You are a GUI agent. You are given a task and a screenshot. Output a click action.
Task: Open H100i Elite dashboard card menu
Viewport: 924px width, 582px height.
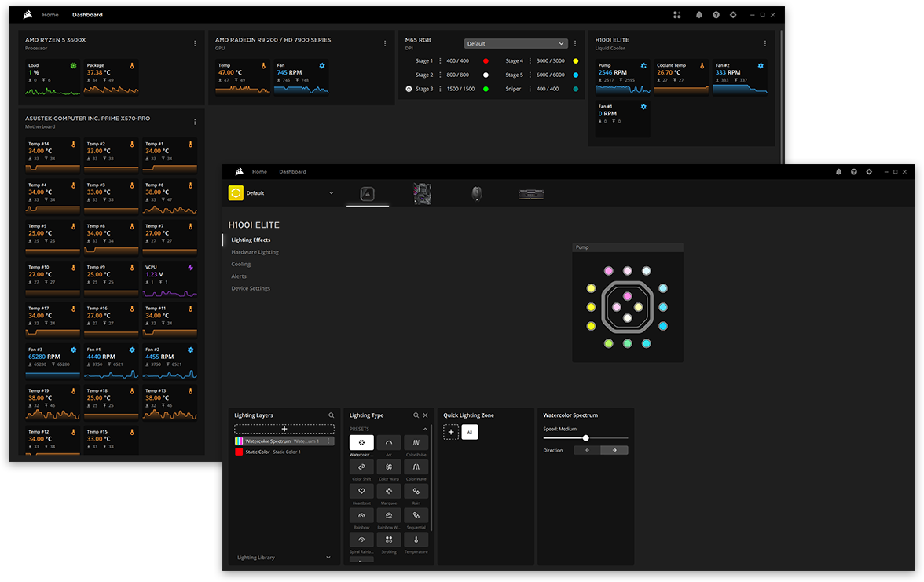pos(765,44)
